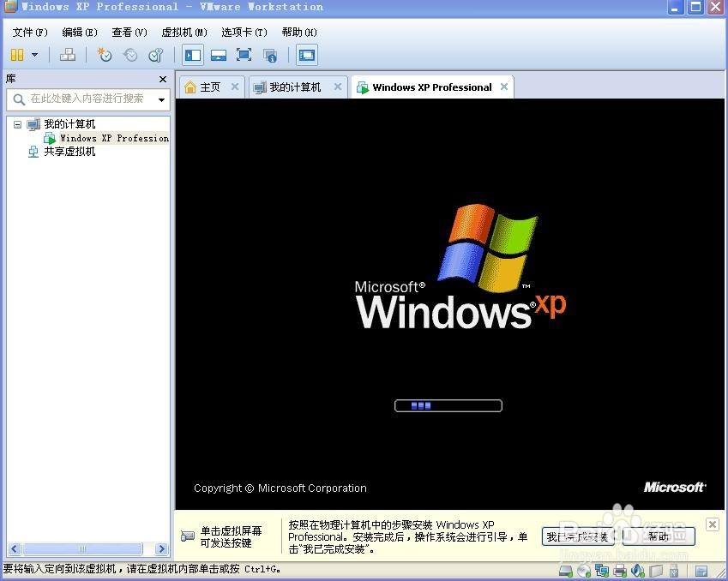Collapse the 我的计算机 tree node
The width and height of the screenshot is (728, 581).
pyautogui.click(x=17, y=123)
